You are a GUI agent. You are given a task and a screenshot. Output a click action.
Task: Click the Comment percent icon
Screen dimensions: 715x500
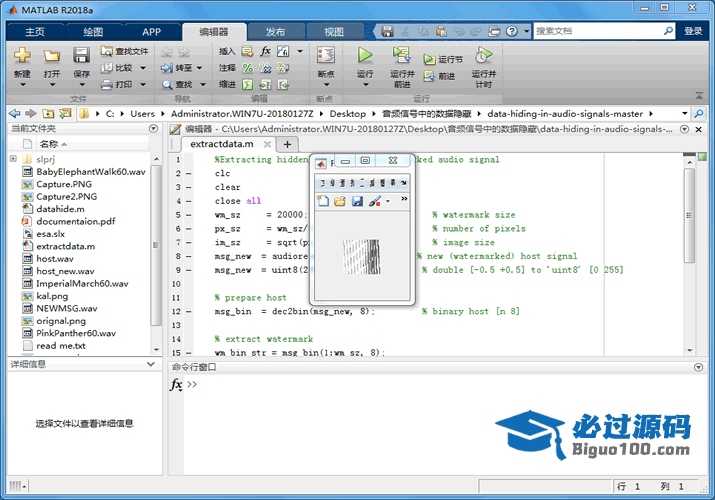coord(248,68)
